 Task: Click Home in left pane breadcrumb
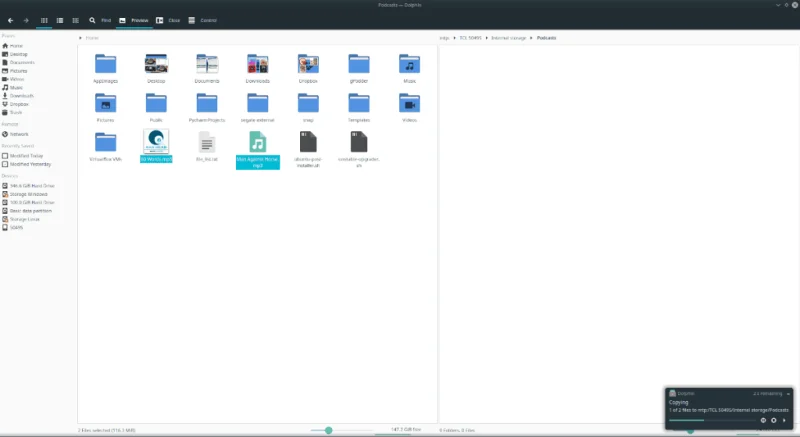point(92,38)
